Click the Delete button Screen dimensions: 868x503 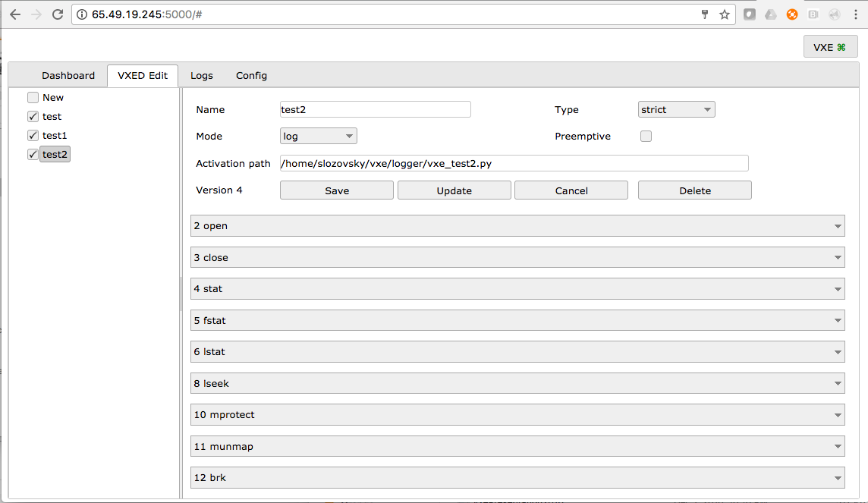[x=694, y=190]
